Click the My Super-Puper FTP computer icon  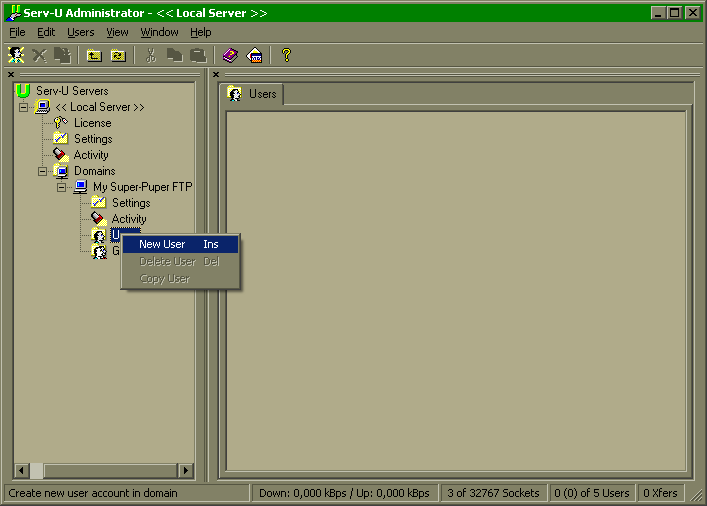pos(80,186)
